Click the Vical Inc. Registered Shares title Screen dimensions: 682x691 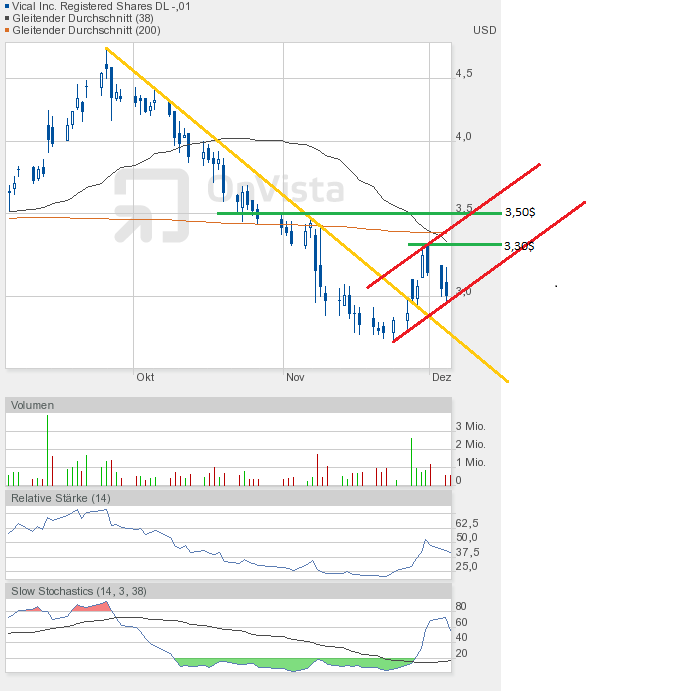click(x=99, y=7)
